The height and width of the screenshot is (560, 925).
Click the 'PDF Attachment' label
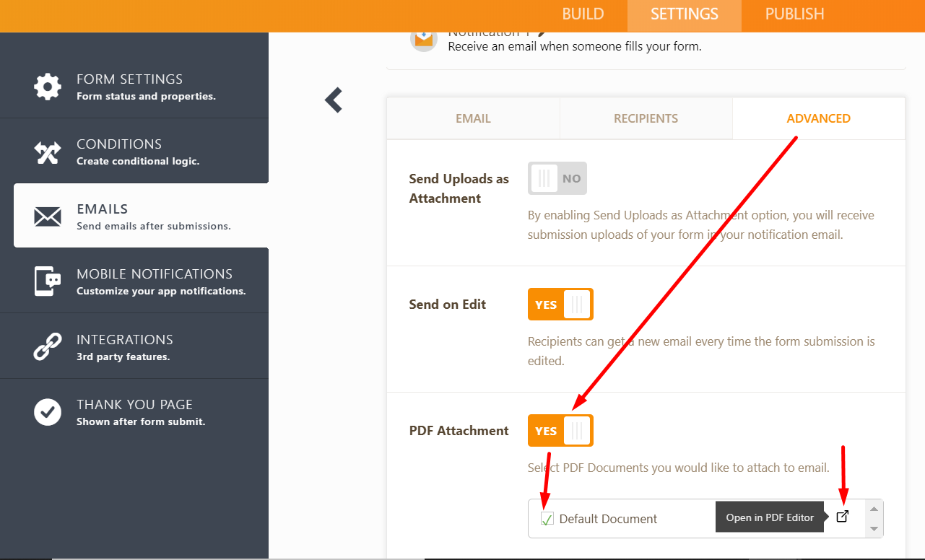click(x=459, y=431)
